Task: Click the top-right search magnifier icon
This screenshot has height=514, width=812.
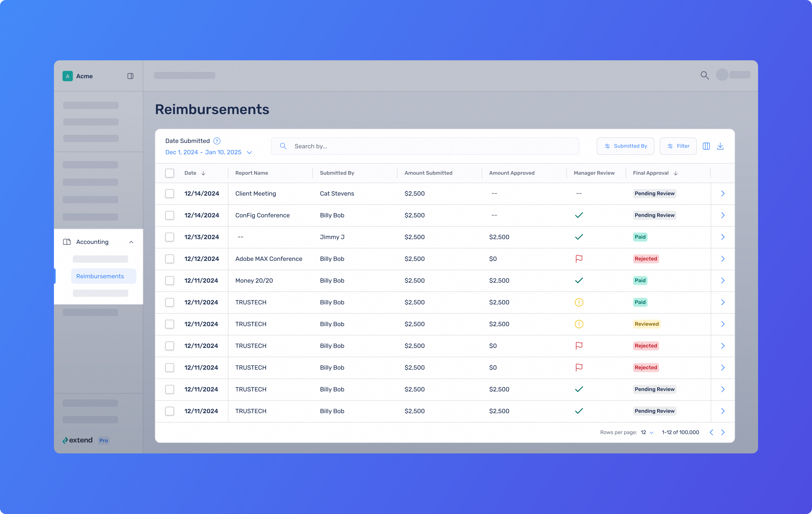Action: 704,75
